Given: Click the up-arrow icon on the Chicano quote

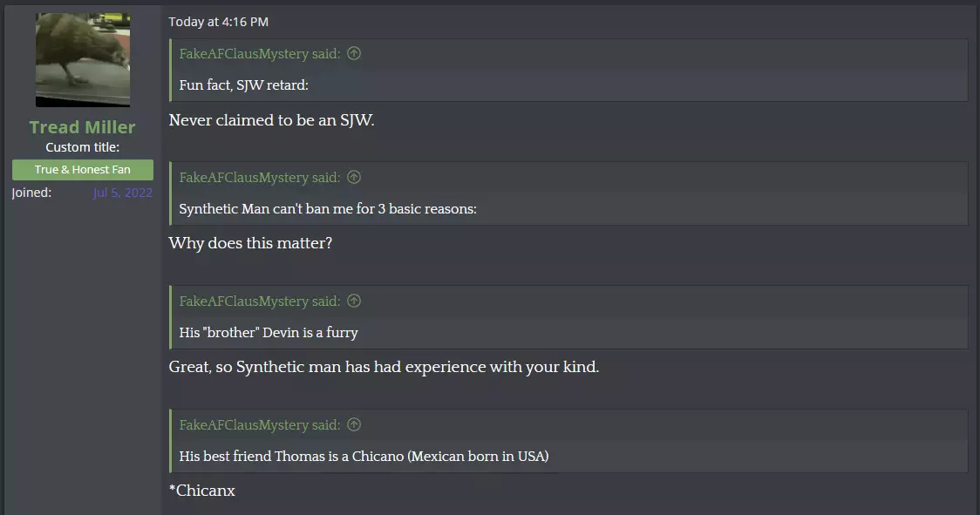Looking at the screenshot, I should [x=354, y=424].
